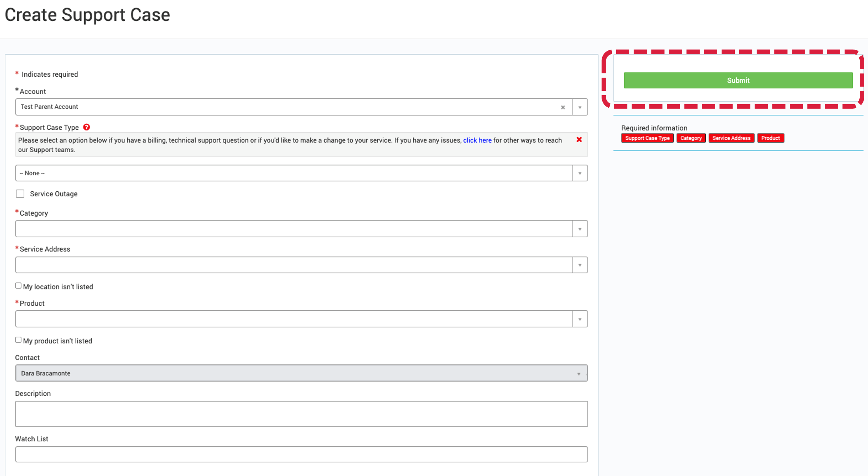Click the 'Create Support Case' page title
Image resolution: width=868 pixels, height=476 pixels.
tap(87, 15)
